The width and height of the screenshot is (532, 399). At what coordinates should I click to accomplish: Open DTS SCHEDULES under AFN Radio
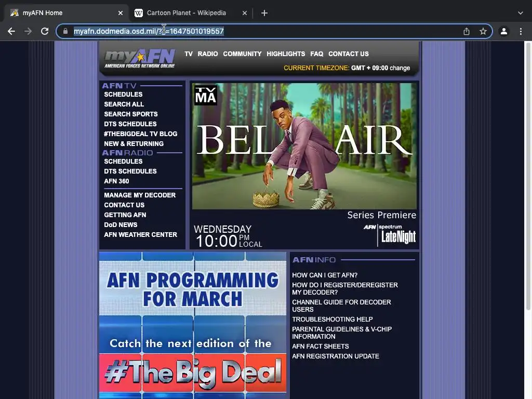coord(130,171)
